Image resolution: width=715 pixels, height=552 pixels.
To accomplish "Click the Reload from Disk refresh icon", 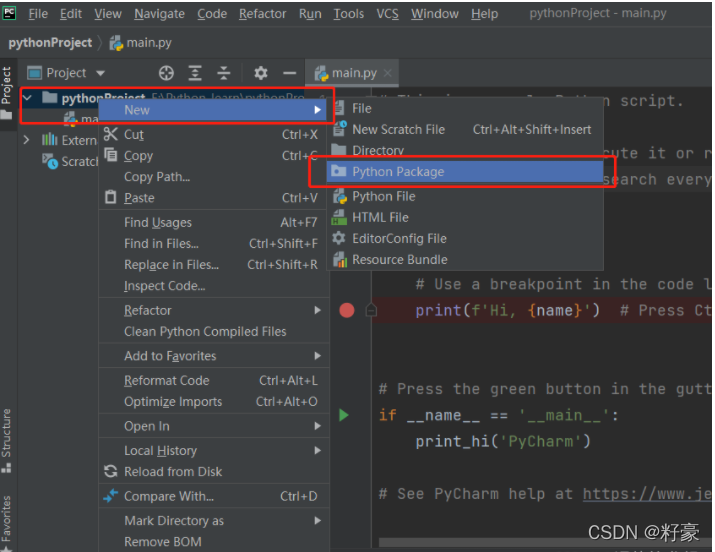I will 110,471.
